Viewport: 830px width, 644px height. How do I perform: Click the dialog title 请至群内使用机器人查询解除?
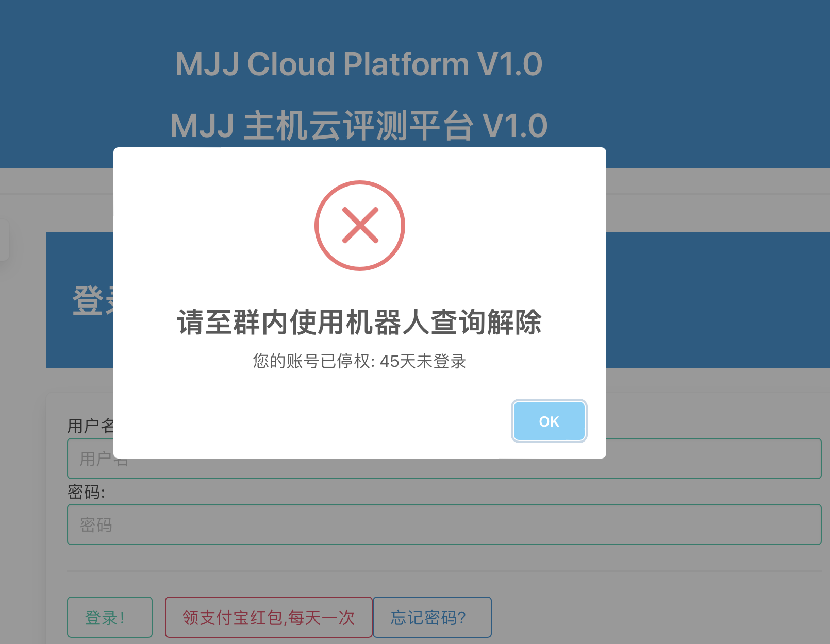point(359,323)
